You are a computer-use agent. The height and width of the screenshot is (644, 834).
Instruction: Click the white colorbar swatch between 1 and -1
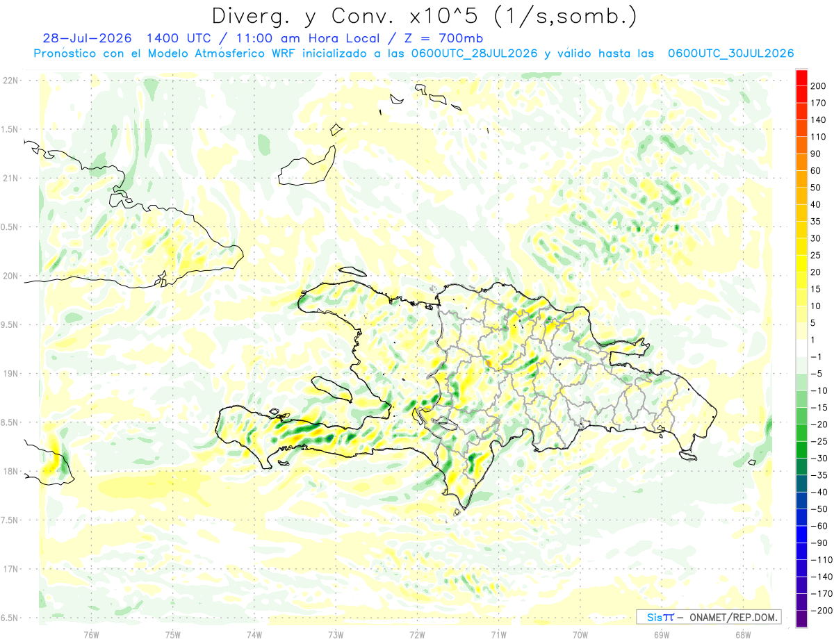pyautogui.click(x=801, y=348)
